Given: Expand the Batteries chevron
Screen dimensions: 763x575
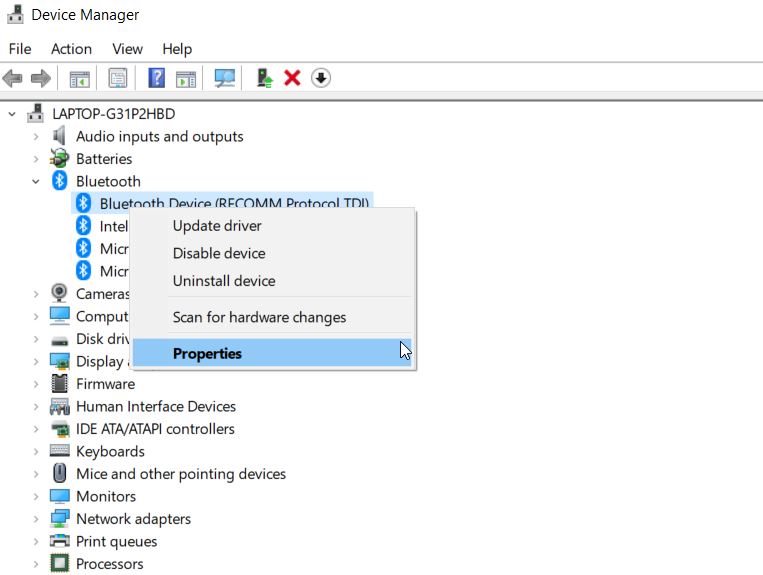Looking at the screenshot, I should point(36,159).
